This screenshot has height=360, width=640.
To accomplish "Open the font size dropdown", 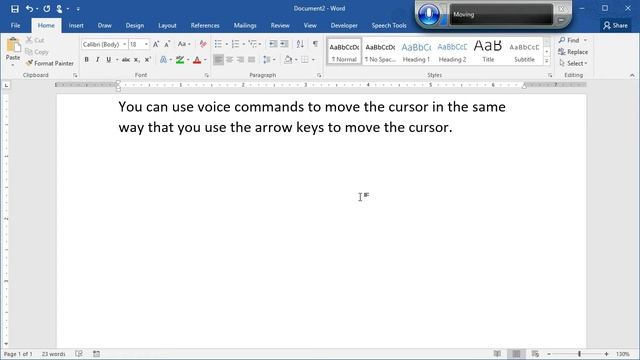I will point(146,44).
